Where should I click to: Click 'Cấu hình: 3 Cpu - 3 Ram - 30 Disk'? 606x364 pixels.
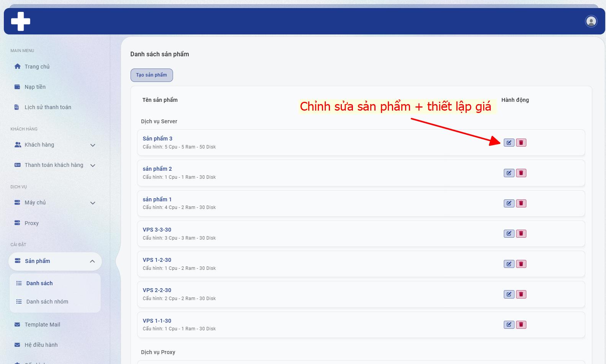[x=179, y=238]
